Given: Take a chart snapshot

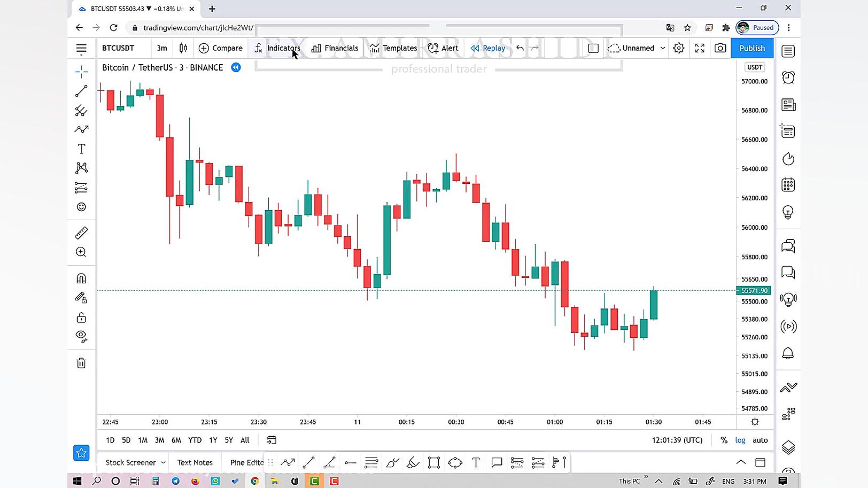Looking at the screenshot, I should (720, 48).
